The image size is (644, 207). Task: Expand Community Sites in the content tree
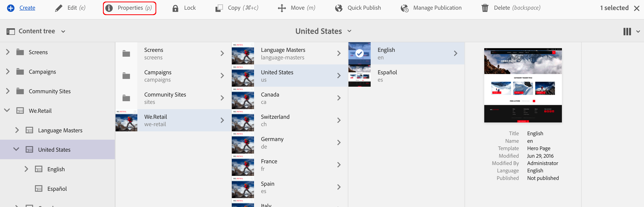pos(8,91)
